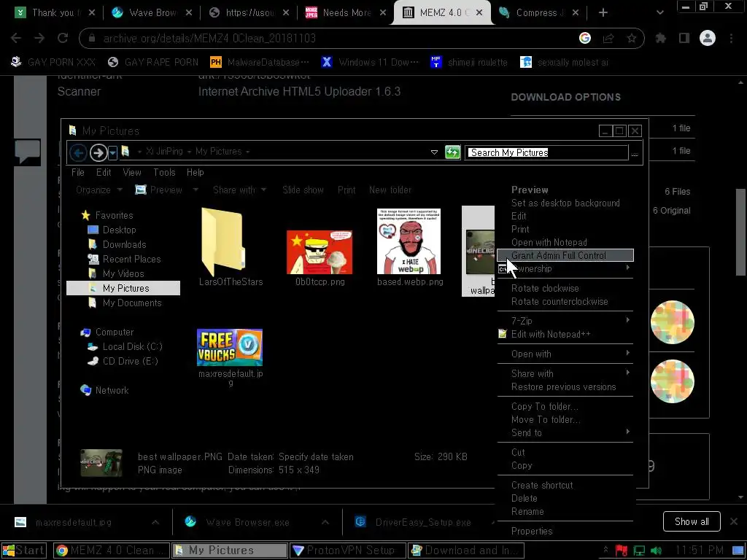Click the Explorer forward arrow button
Image resolution: width=747 pixels, height=560 pixels.
98,152
